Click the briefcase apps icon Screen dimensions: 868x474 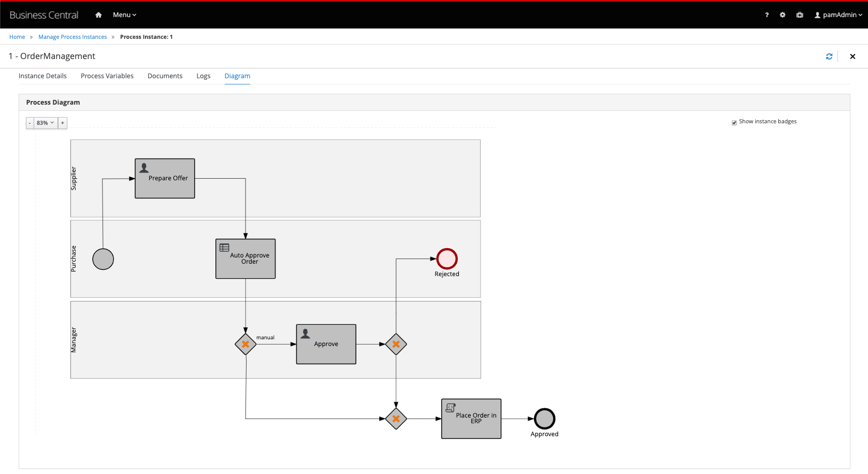[x=800, y=15]
